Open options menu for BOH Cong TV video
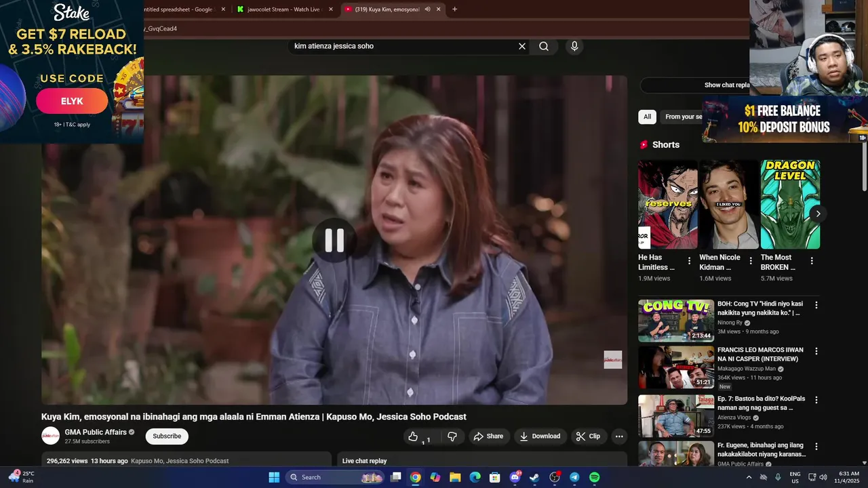The width and height of the screenshot is (868, 488). coord(816,305)
